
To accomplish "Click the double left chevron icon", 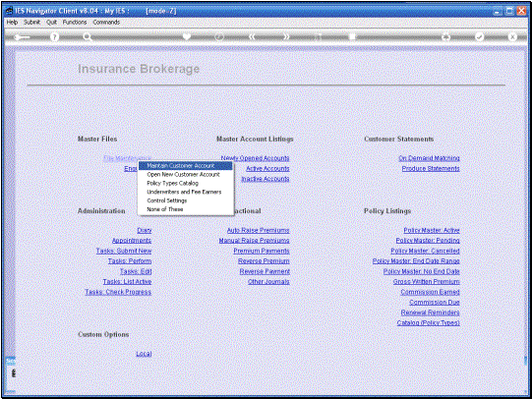I will tap(252, 36).
